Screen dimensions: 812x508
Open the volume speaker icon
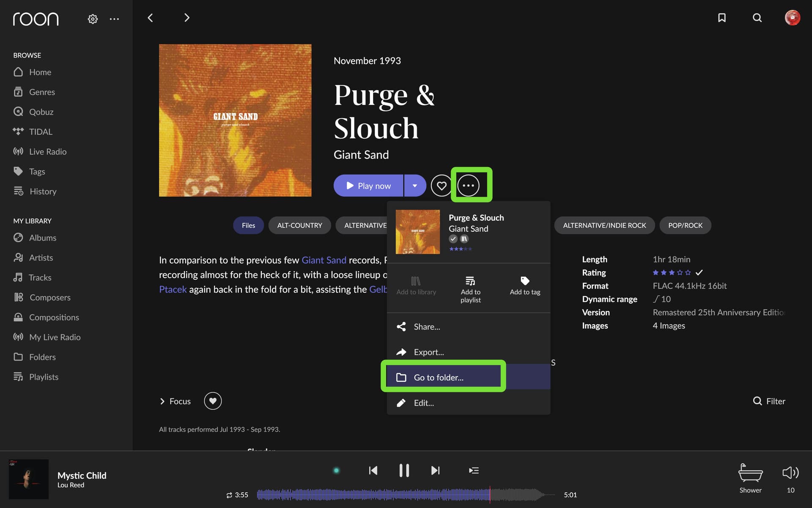tap(790, 472)
